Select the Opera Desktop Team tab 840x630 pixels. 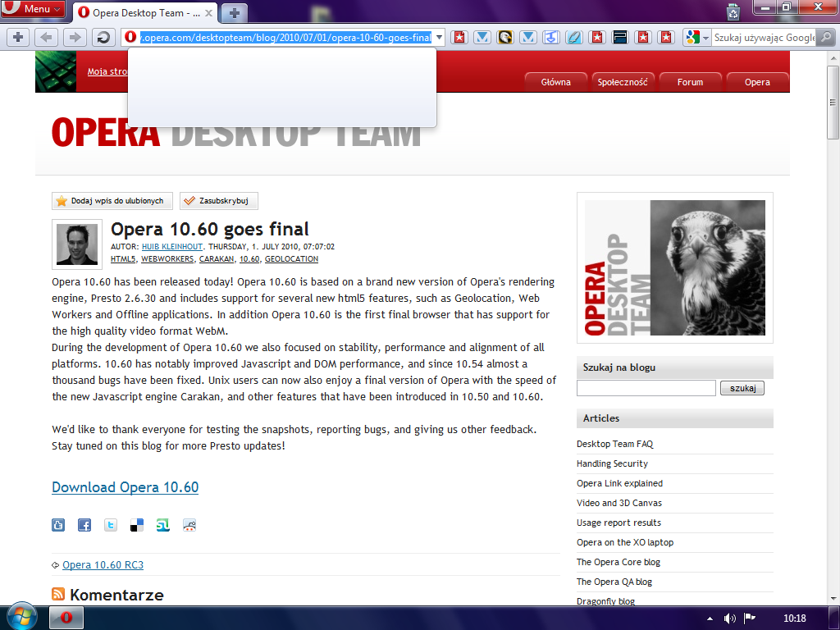click(144, 13)
